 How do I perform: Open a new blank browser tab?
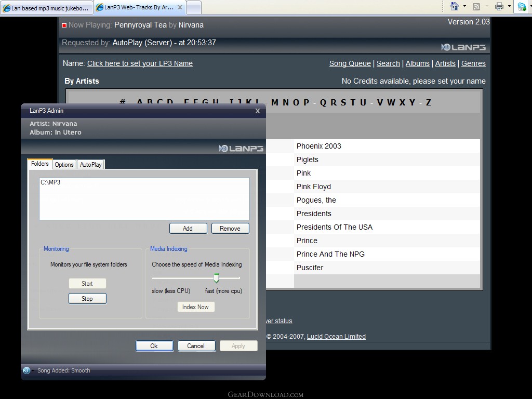[194, 8]
